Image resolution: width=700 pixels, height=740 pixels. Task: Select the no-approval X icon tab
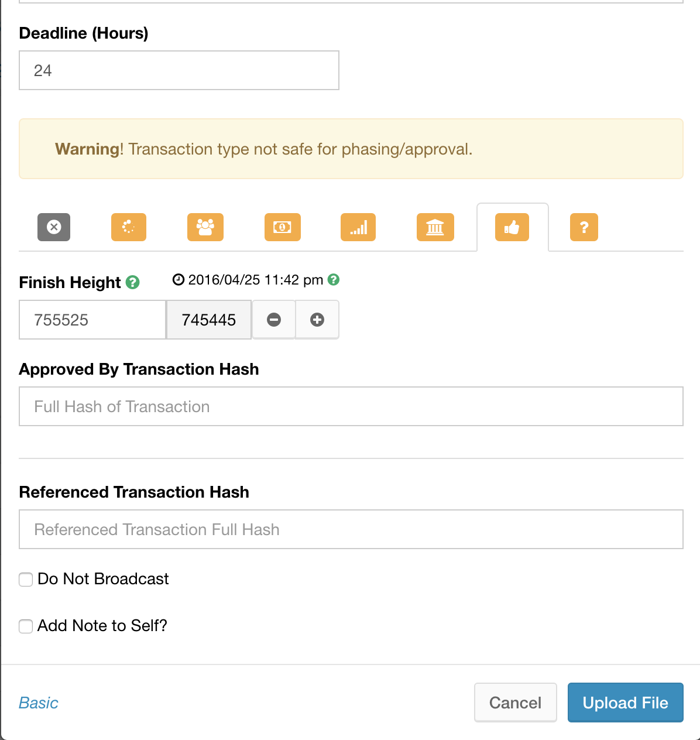point(54,227)
